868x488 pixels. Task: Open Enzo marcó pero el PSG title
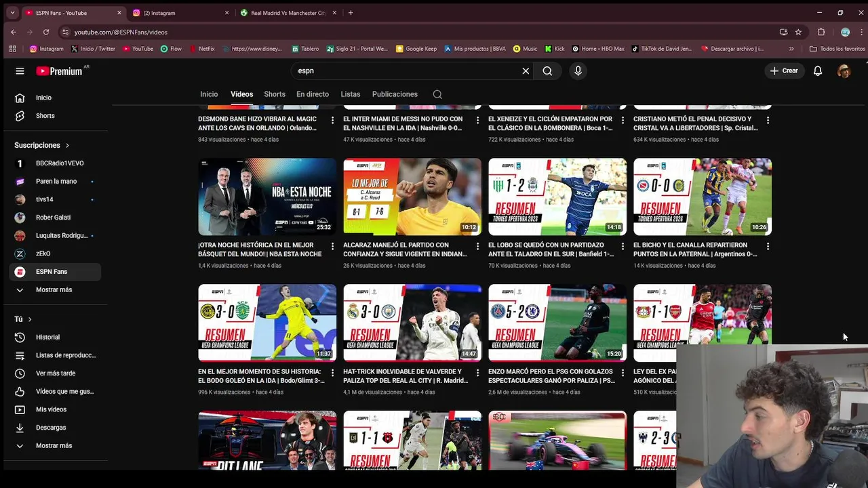click(551, 376)
